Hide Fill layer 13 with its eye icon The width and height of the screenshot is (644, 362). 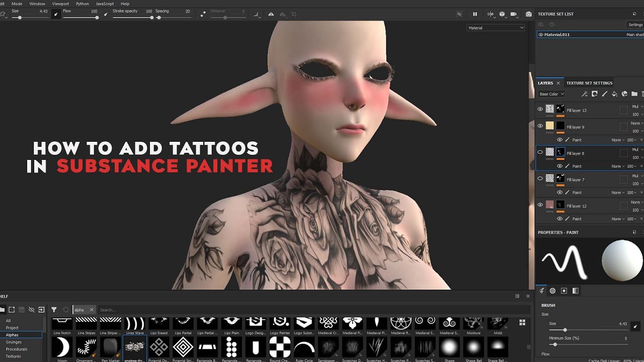540,109
